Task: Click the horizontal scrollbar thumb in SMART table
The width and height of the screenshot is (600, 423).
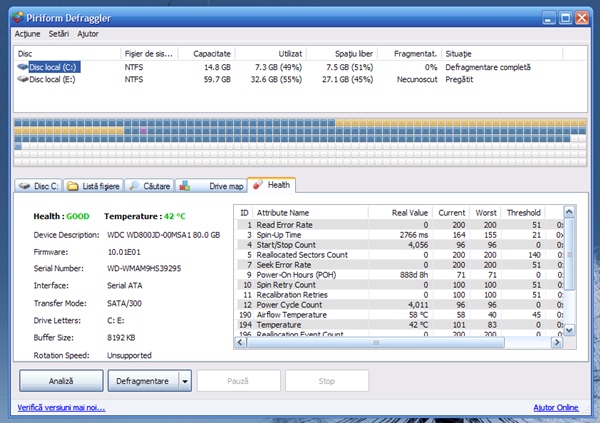Action: tap(376, 342)
